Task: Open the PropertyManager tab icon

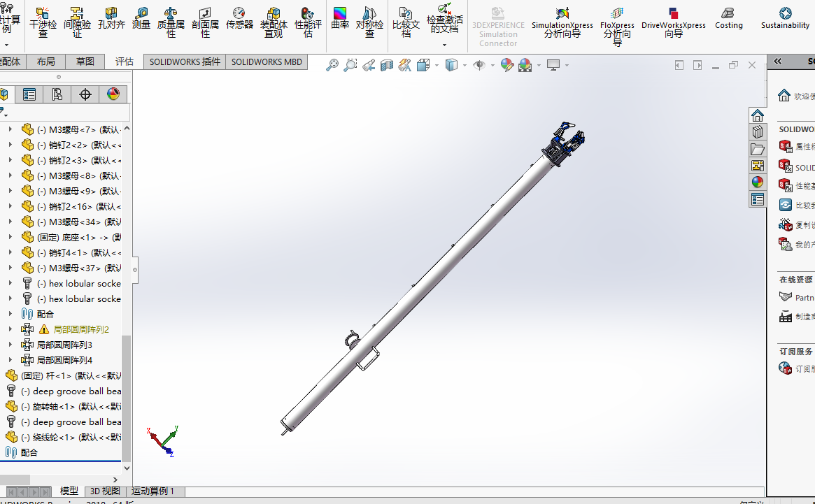Action: (29, 94)
